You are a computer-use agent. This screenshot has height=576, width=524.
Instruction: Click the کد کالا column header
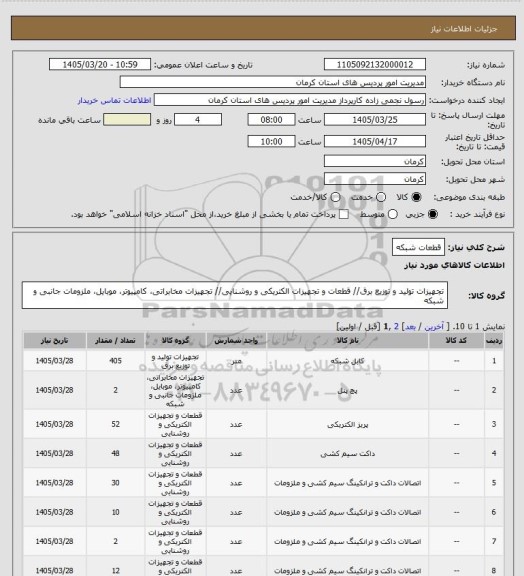coord(456,341)
